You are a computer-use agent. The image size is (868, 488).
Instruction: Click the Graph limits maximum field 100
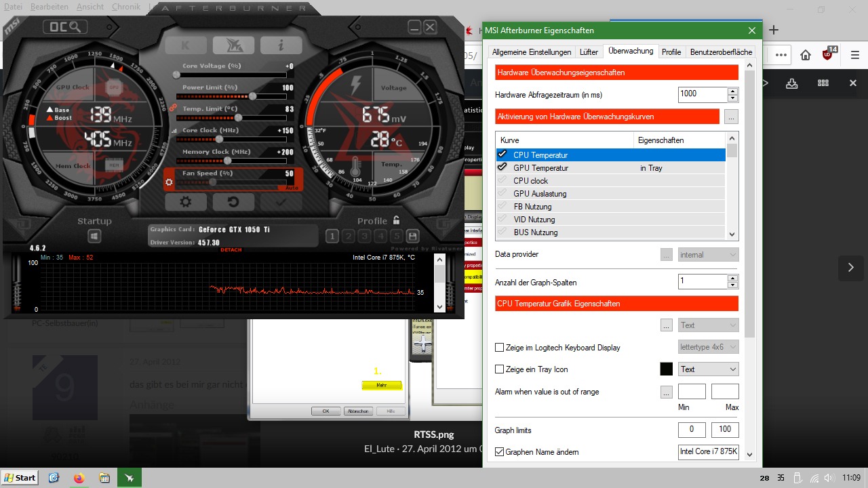coord(725,430)
